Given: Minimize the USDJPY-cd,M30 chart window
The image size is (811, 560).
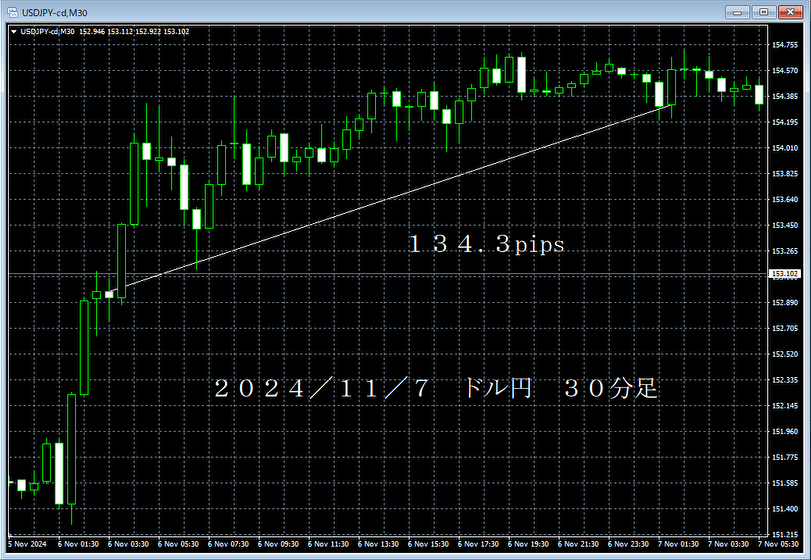Looking at the screenshot, I should (x=738, y=12).
